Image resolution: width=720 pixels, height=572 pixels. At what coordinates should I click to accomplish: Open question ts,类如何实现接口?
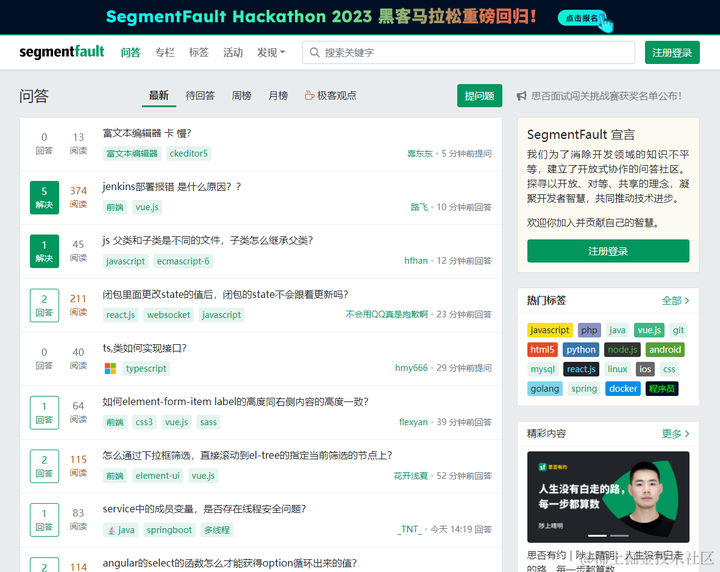(145, 348)
